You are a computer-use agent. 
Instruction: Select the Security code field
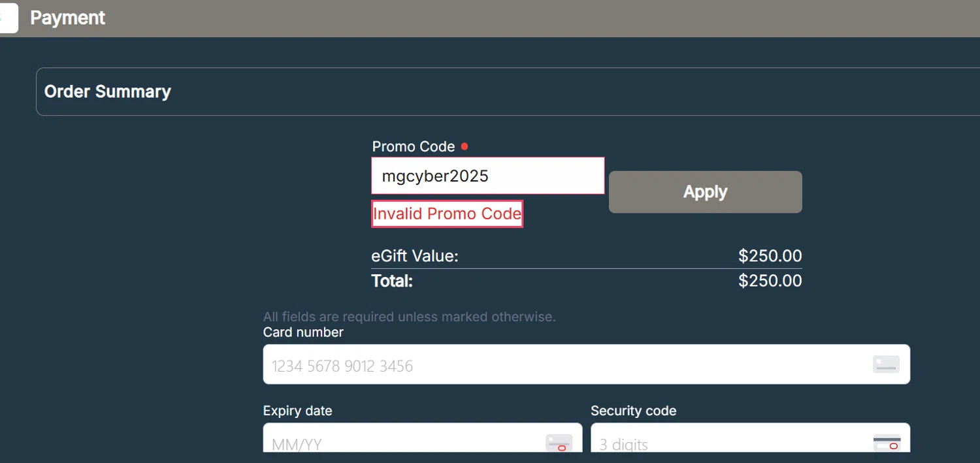click(750, 438)
